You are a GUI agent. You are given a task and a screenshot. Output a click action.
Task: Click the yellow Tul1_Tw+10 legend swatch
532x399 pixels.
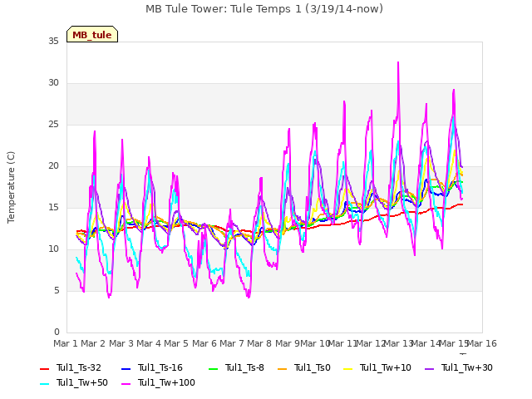348,369
